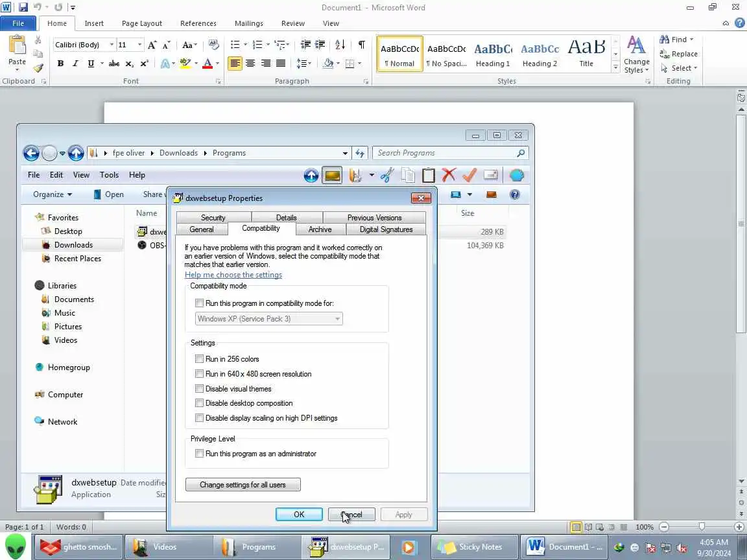
Task: Grow font size in Word
Action: (152, 45)
